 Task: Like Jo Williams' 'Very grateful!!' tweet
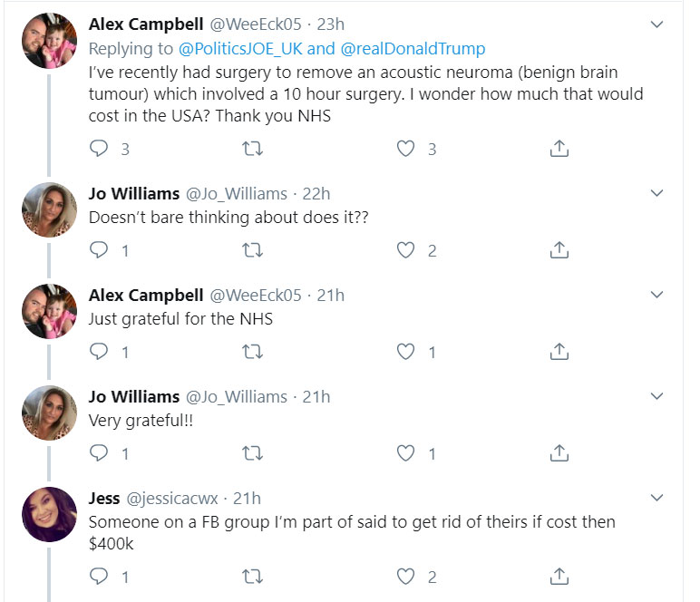tap(406, 452)
